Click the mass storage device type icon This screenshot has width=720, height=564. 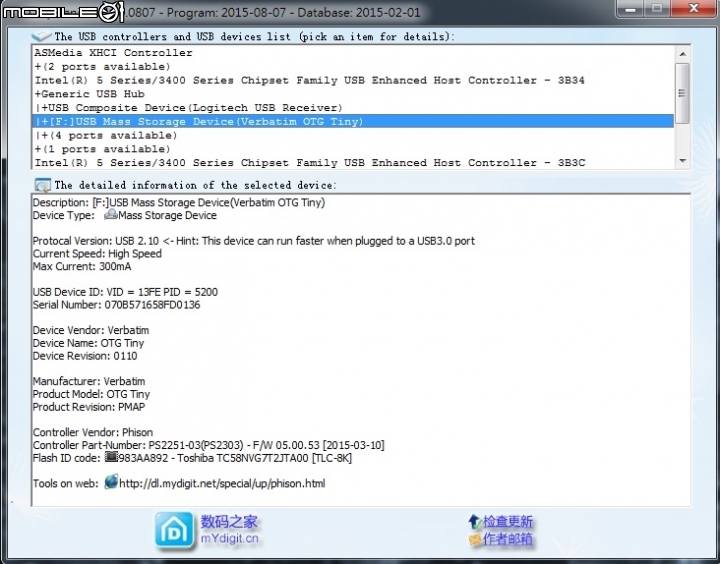111,214
